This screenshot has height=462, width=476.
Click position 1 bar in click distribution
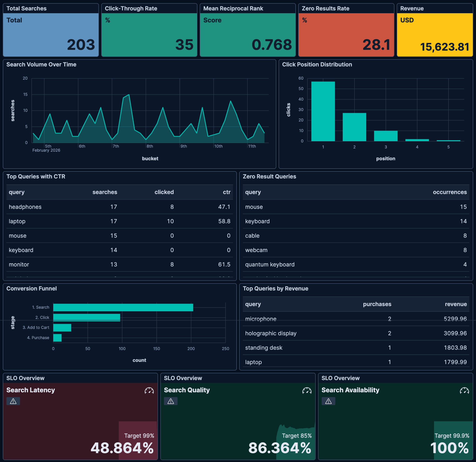323,111
